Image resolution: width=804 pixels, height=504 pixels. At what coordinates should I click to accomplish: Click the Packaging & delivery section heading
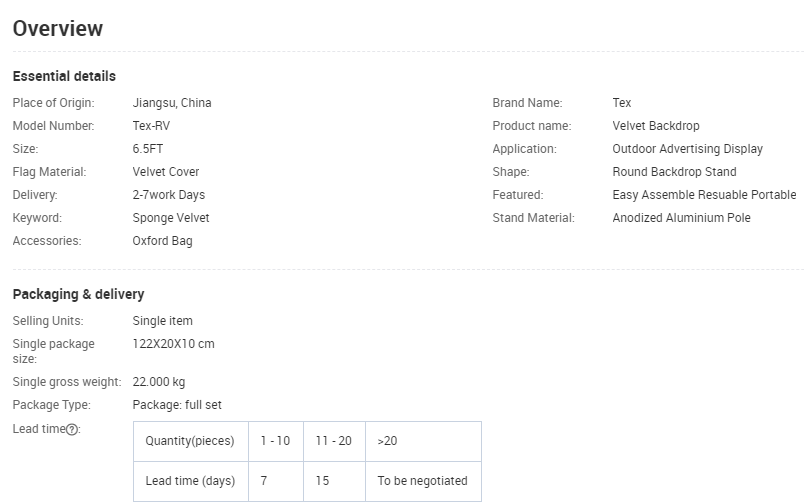click(78, 294)
